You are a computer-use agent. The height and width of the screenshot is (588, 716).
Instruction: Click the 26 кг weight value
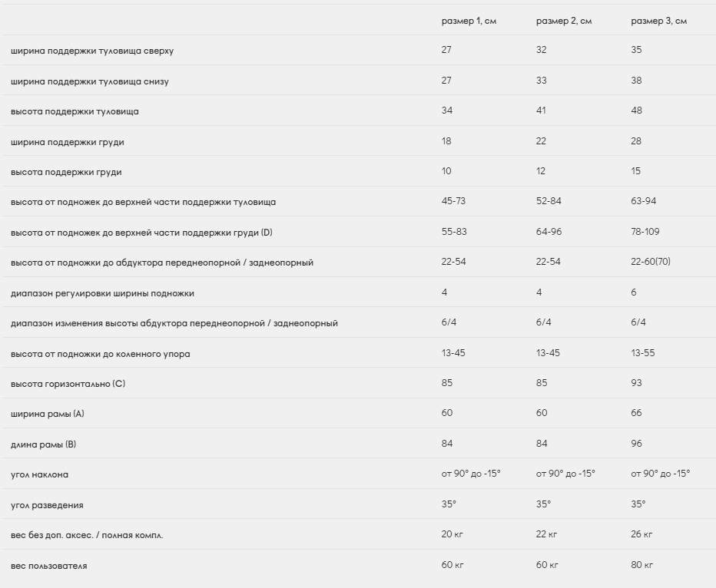(641, 534)
